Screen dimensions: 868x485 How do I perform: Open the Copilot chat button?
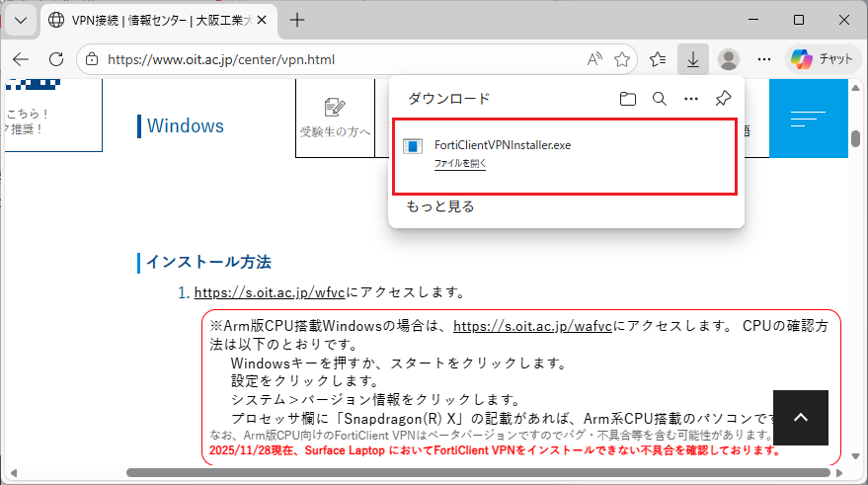(x=822, y=59)
